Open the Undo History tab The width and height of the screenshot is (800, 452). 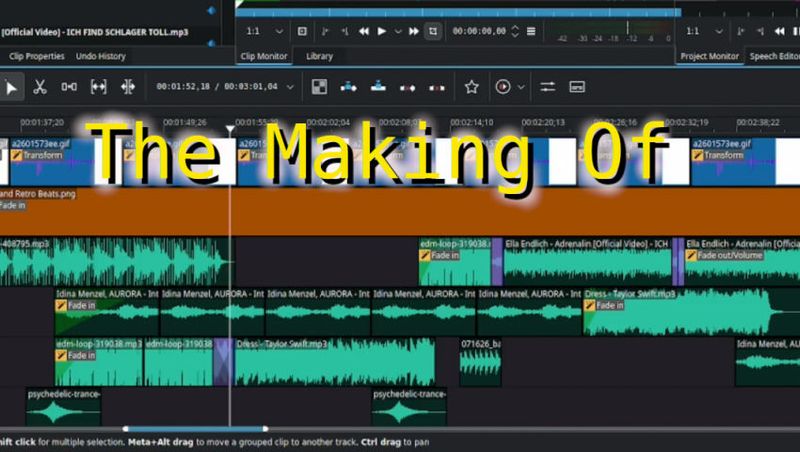[x=100, y=56]
